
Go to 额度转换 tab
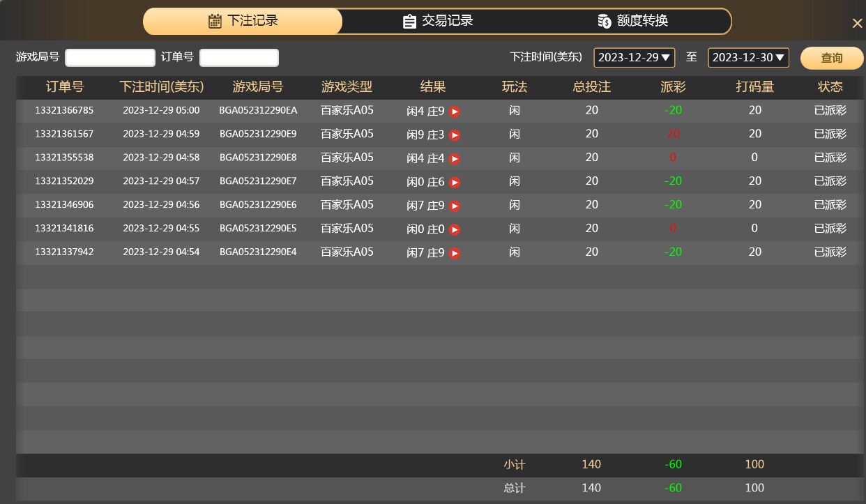click(x=633, y=21)
